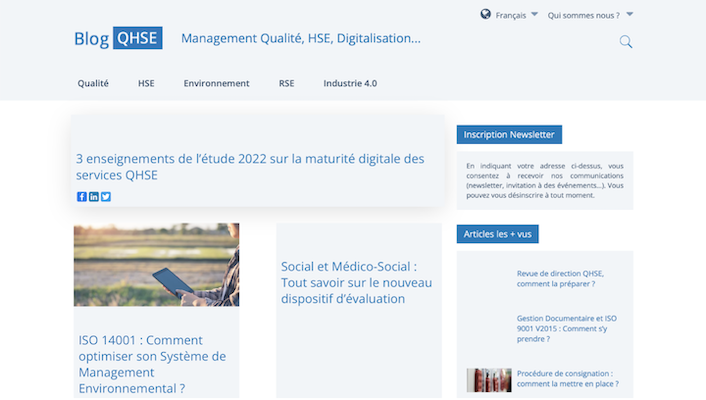Share article on Facebook icon
The width and height of the screenshot is (706, 400).
81,197
